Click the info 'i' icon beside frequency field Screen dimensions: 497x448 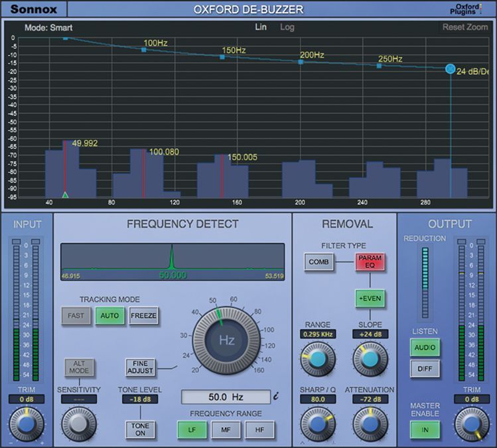277,398
